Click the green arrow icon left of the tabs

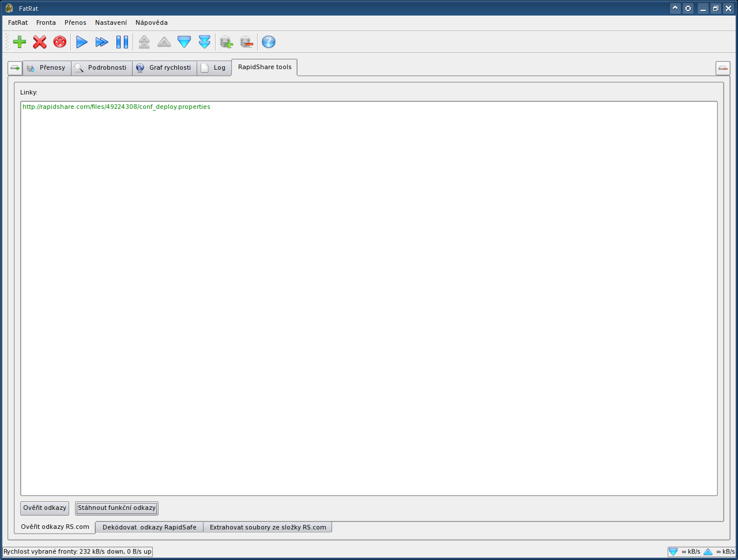tap(15, 68)
